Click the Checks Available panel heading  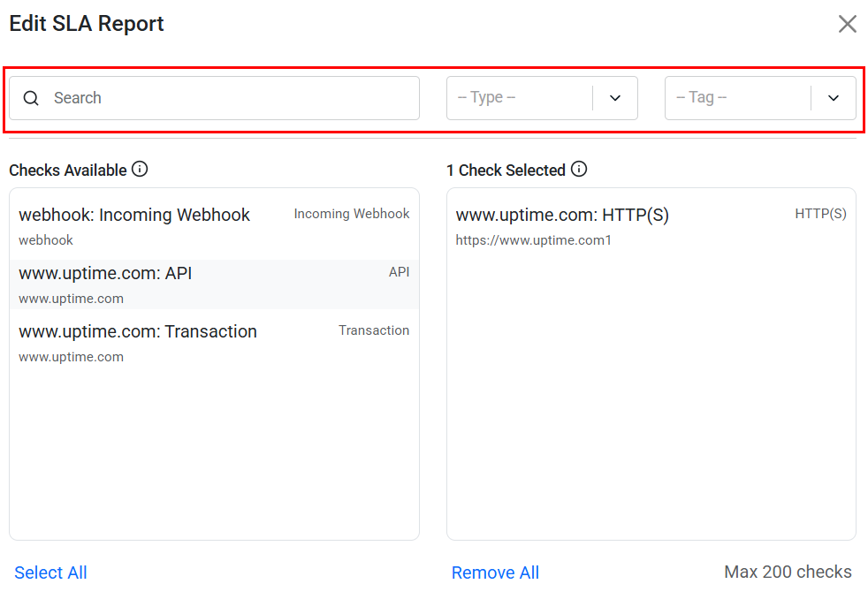pos(71,169)
